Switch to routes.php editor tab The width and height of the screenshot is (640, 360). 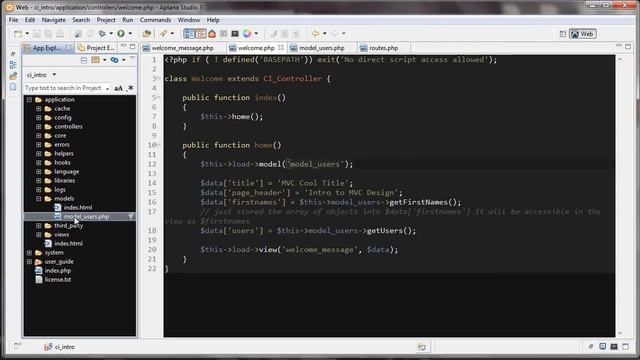pyautogui.click(x=383, y=48)
